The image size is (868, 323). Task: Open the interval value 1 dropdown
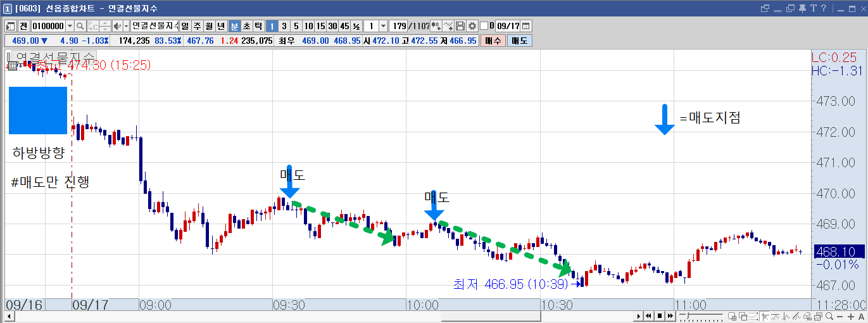click(383, 26)
